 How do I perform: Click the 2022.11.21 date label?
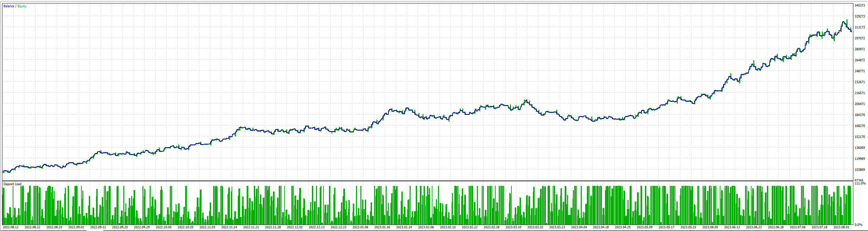point(251,227)
